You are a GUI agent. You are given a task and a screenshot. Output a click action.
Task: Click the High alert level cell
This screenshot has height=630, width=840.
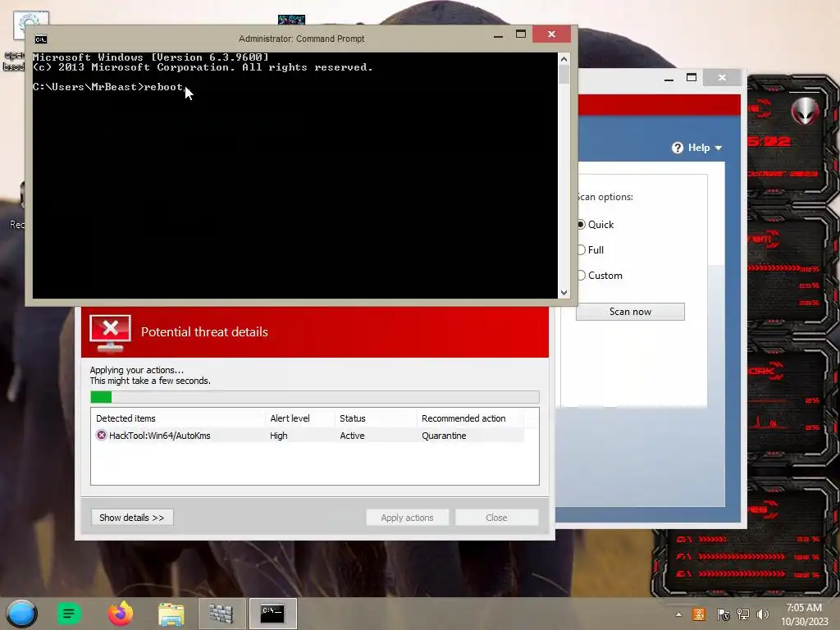[279, 436]
